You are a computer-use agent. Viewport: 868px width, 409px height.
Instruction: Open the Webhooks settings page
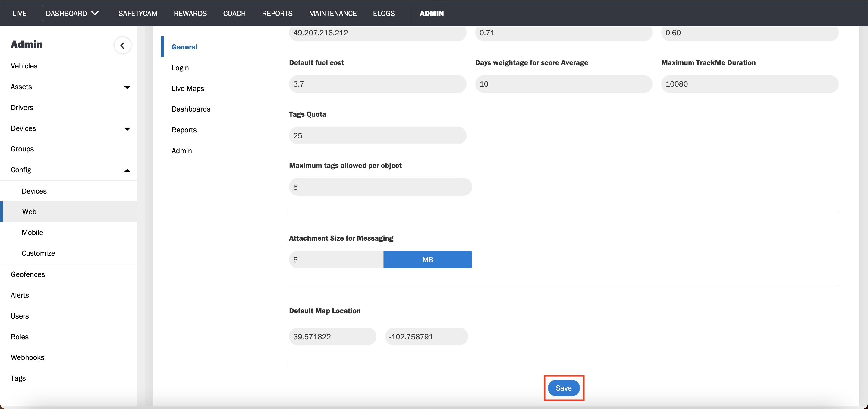[28, 357]
